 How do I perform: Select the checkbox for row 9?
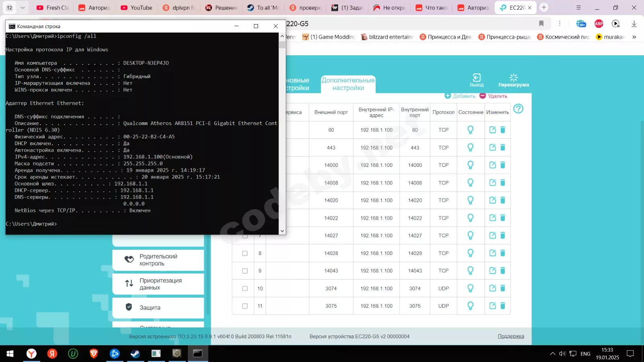coord(245,271)
